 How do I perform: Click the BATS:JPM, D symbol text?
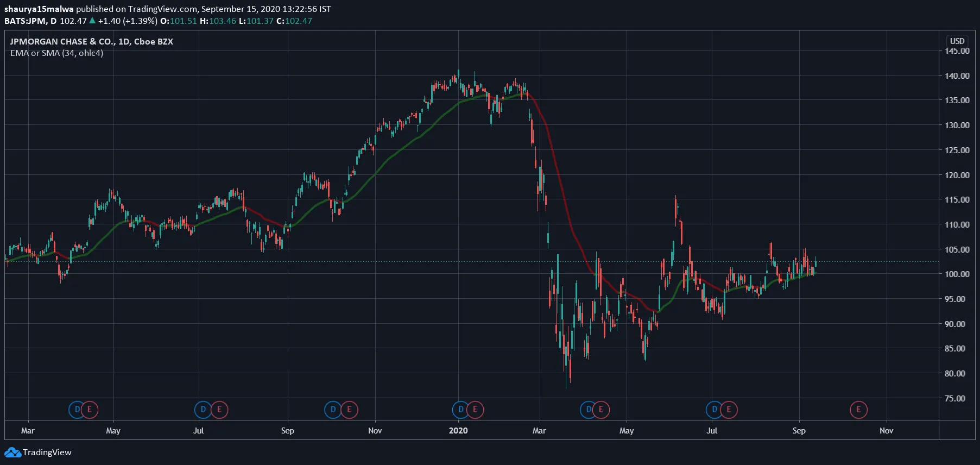(x=30, y=21)
